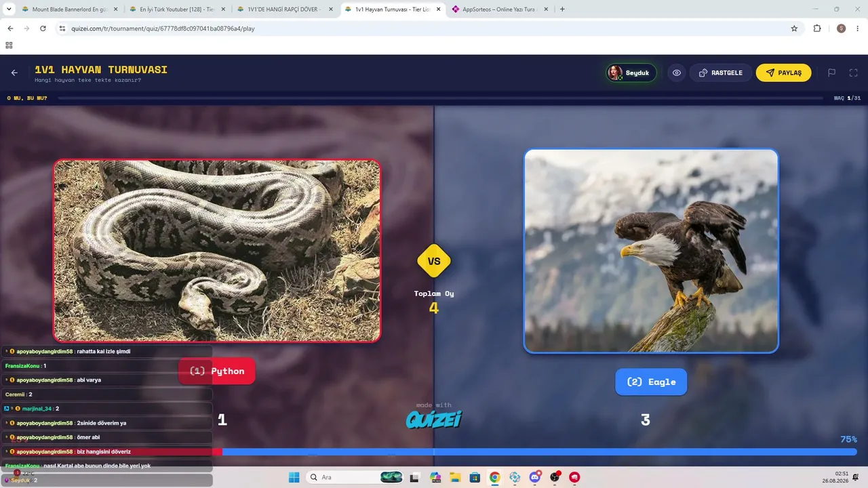Open the red fist app on taskbar

(x=575, y=477)
